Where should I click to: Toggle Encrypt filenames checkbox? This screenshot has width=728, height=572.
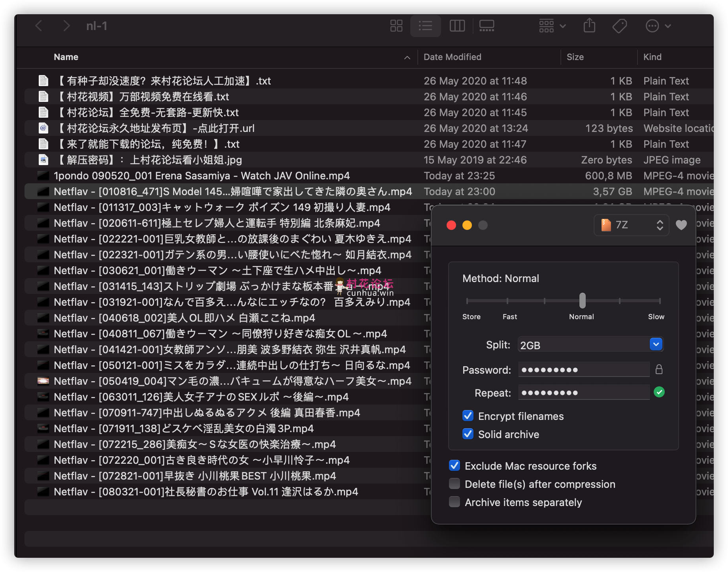(x=468, y=416)
